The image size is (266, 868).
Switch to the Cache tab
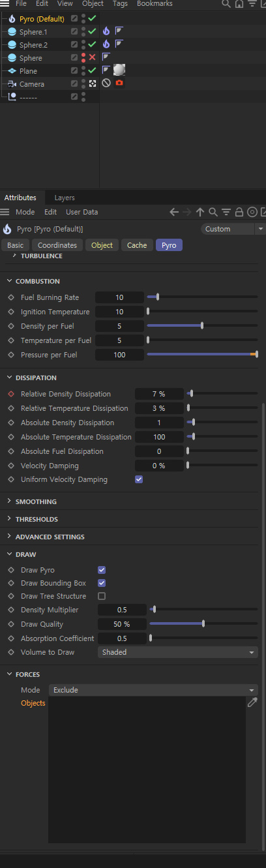click(137, 245)
